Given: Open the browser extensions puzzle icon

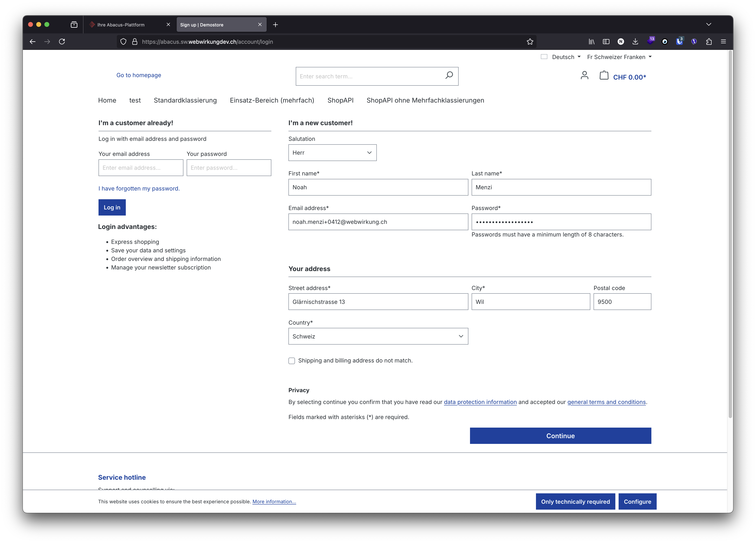Looking at the screenshot, I should [709, 42].
